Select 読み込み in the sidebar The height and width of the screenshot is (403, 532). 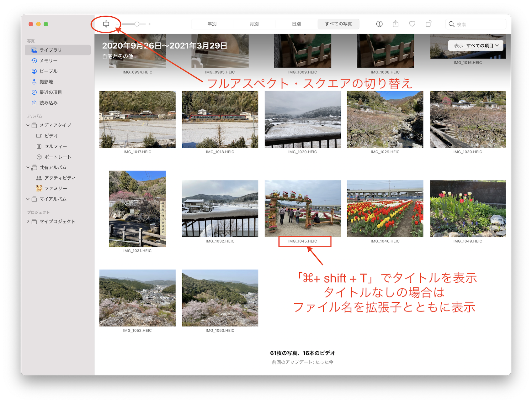pos(48,103)
